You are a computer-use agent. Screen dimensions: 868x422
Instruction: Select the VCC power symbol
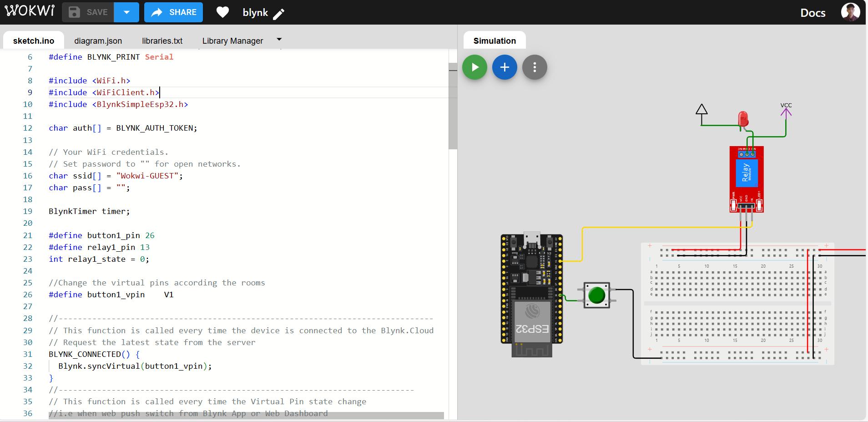tap(786, 110)
